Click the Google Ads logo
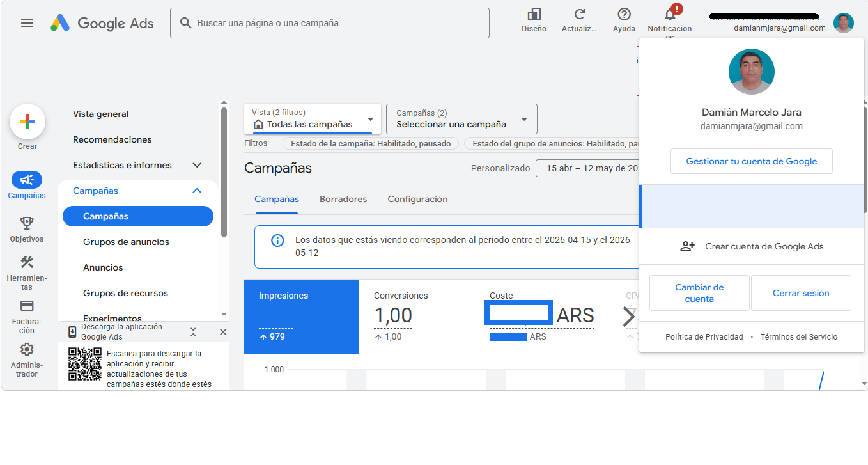 [x=102, y=23]
